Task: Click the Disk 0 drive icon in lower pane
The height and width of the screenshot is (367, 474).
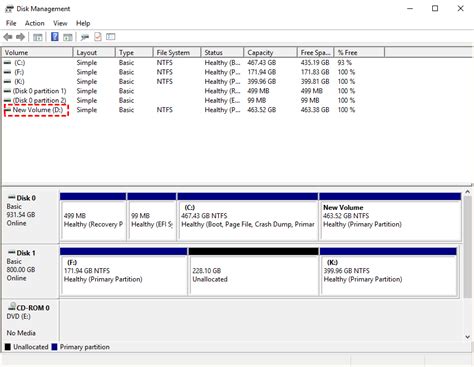Action: point(12,198)
